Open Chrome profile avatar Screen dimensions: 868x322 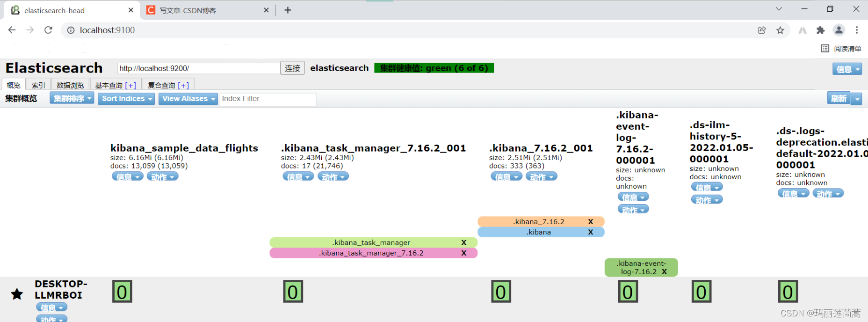[x=839, y=30]
